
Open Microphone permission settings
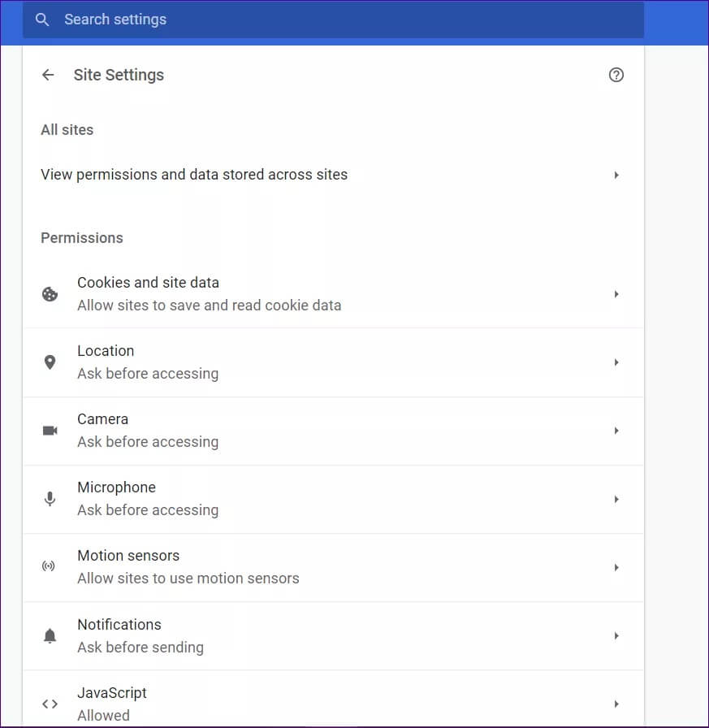tap(325, 499)
